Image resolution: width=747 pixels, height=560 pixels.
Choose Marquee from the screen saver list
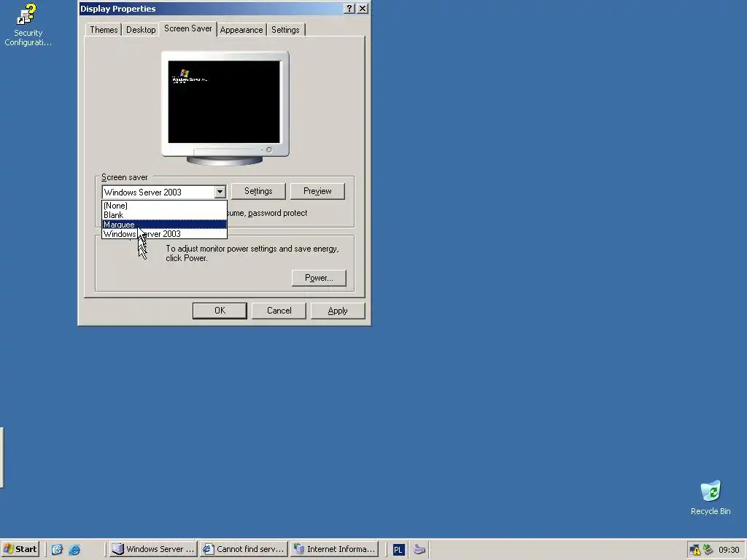tap(164, 225)
